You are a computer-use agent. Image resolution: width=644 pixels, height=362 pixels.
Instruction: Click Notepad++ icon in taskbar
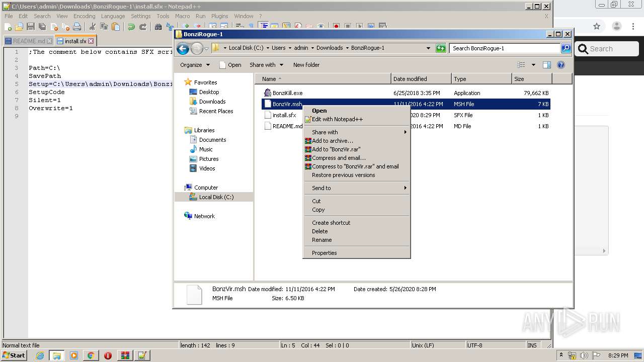point(142,355)
